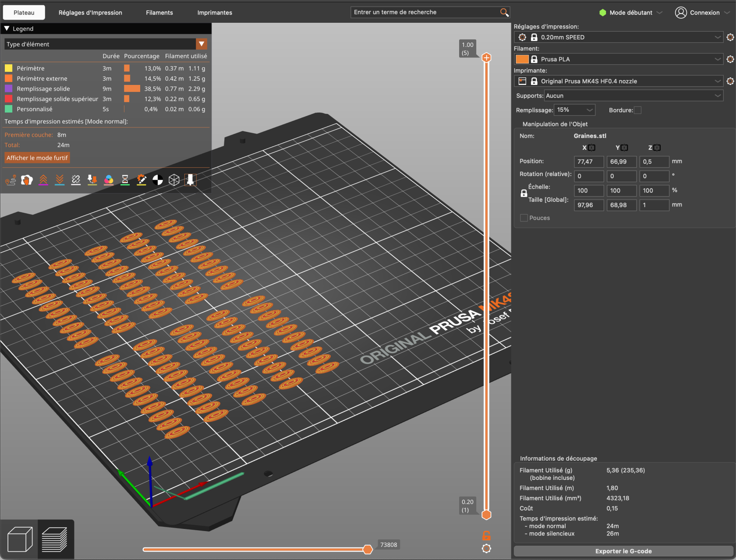Image resolution: width=736 pixels, height=560 pixels.
Task: Open filament settings gear next to Prusa PLA
Action: [x=730, y=59]
